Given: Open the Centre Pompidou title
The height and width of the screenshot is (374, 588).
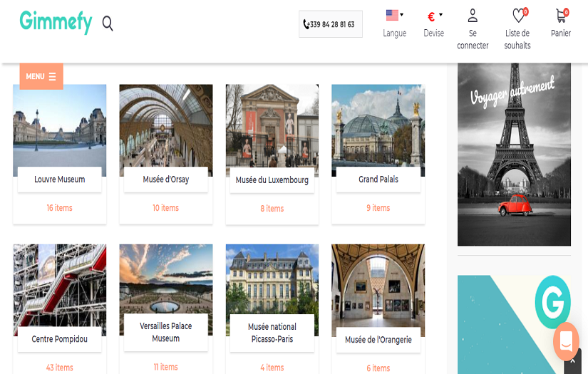Looking at the screenshot, I should pyautogui.click(x=60, y=339).
